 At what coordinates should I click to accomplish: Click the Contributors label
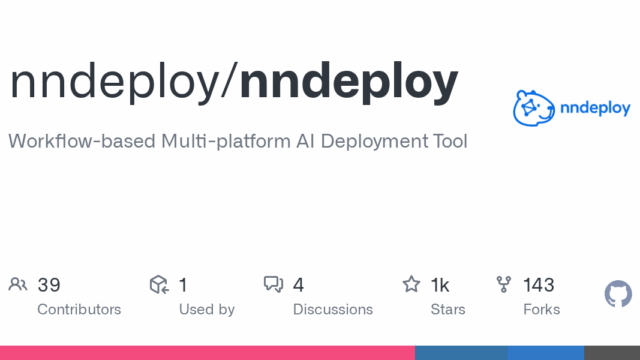pyautogui.click(x=79, y=309)
